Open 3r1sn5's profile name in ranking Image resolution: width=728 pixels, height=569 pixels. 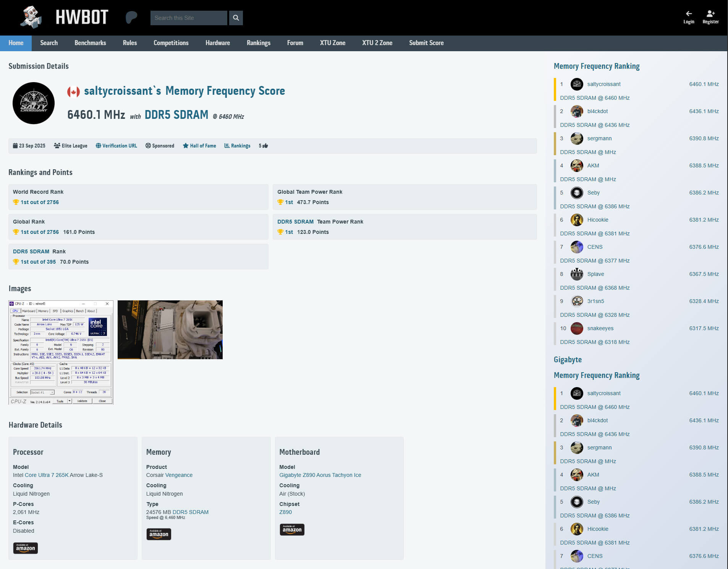[595, 301]
